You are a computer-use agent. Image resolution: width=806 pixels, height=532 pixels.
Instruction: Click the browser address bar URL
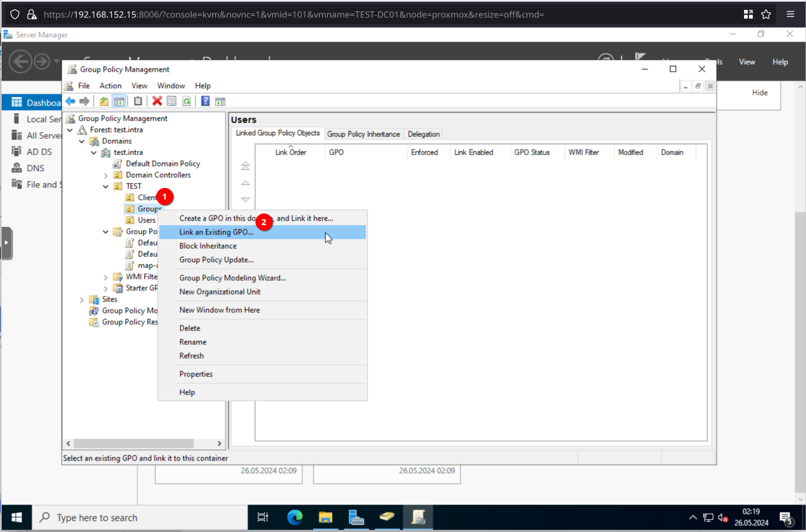pos(294,14)
